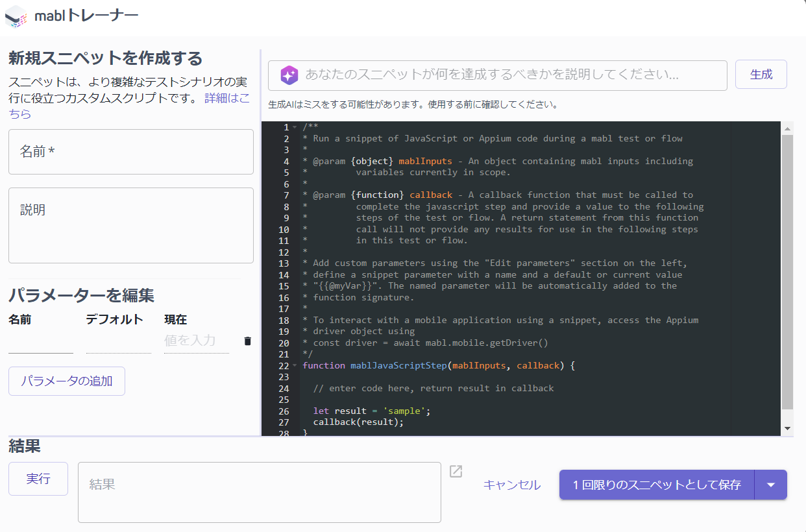The image size is (806, 532).
Task: Click the "@param {function} callback" comment line
Action: click(x=498, y=195)
